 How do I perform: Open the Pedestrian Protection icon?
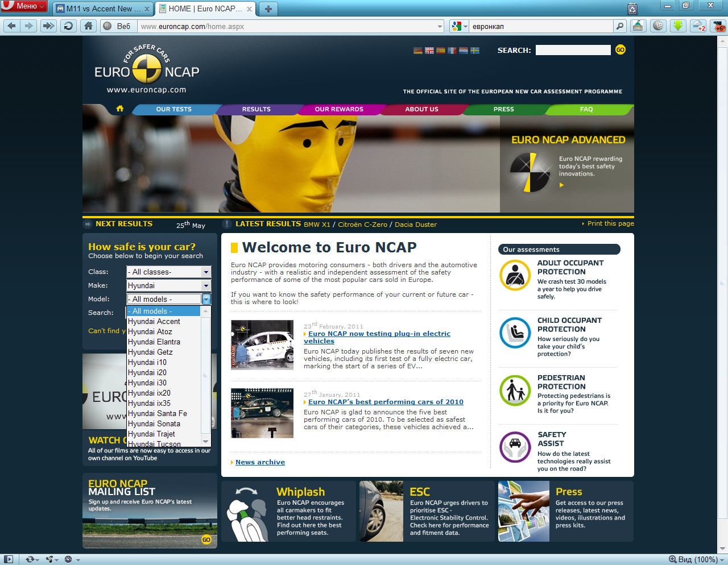point(515,390)
